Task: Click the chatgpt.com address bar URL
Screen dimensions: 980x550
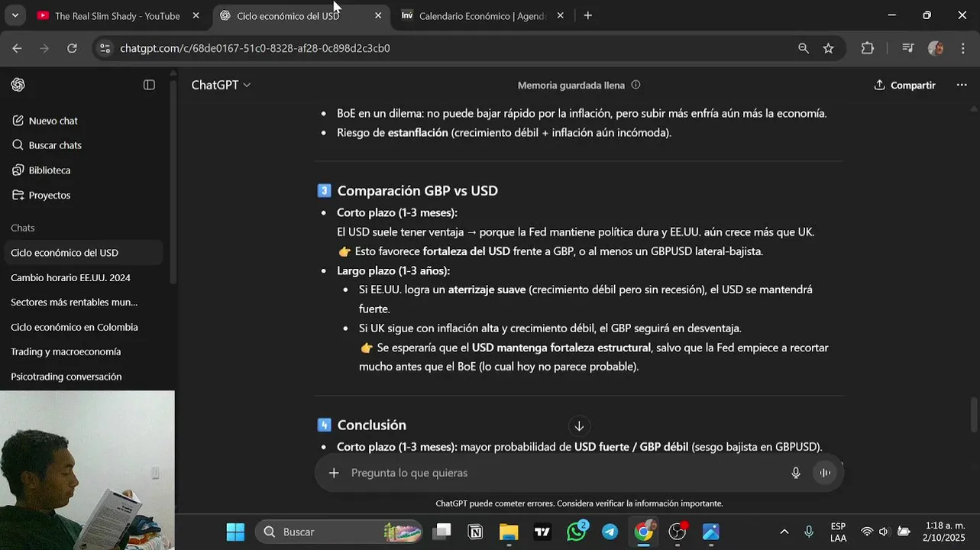Action: [255, 48]
